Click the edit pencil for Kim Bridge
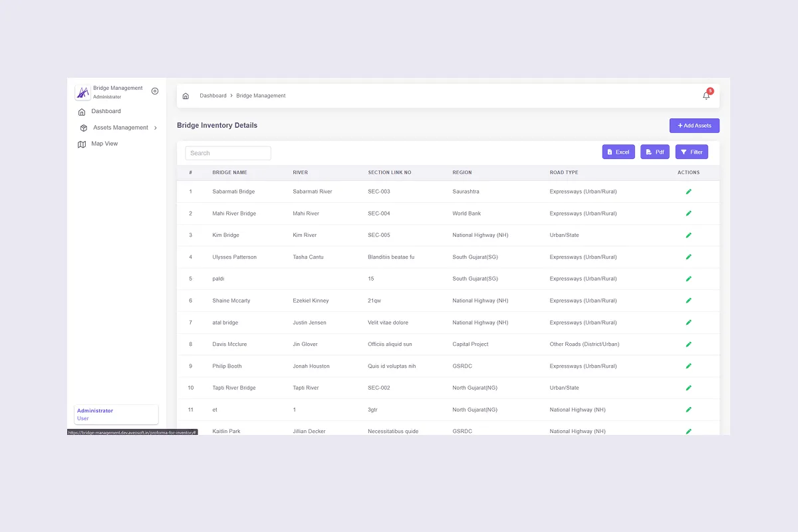The height and width of the screenshot is (532, 798). pos(688,235)
